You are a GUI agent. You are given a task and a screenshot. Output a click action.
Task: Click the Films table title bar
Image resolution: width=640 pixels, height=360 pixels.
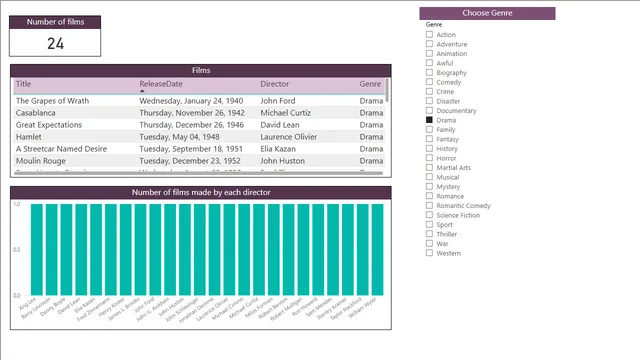pos(201,70)
